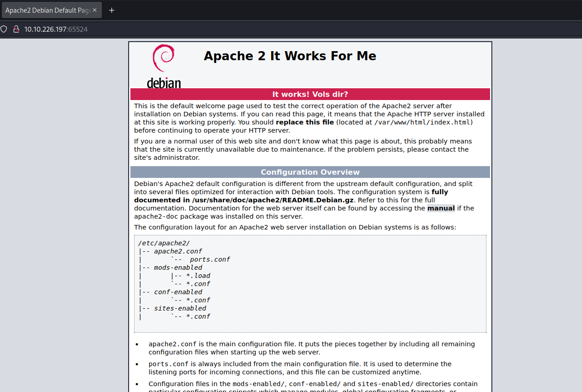The image size is (582, 392).
Task: Click the /etc/apache2/ line in the layout box
Action: [x=164, y=243]
